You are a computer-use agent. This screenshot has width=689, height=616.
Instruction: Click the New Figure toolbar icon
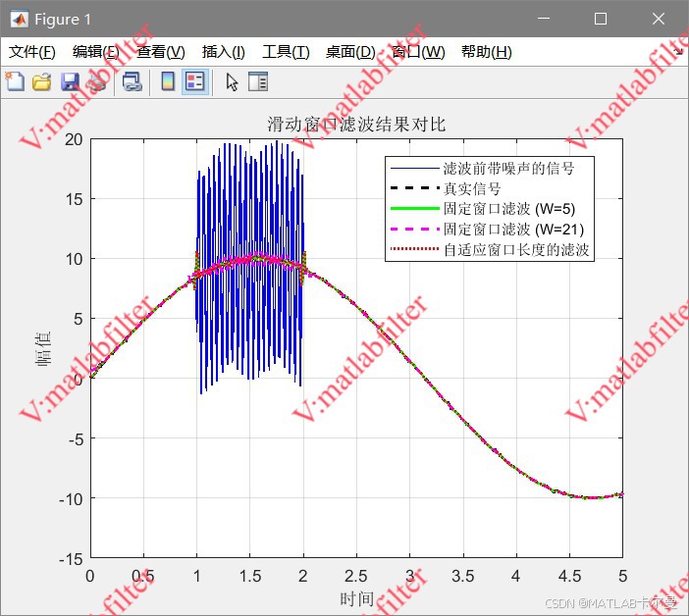(16, 82)
